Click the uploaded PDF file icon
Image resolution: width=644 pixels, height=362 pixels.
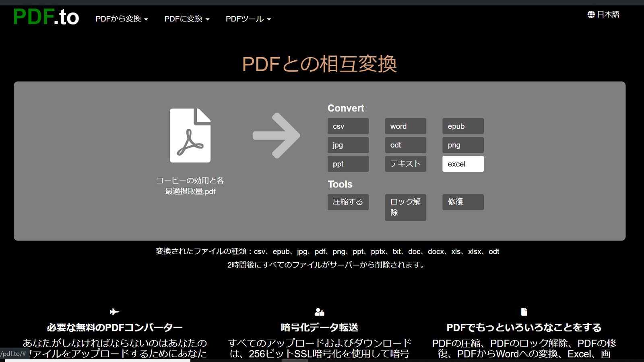190,135
